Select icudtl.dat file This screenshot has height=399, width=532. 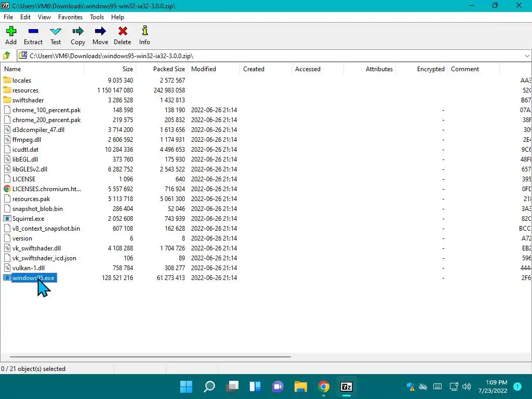[x=25, y=149]
